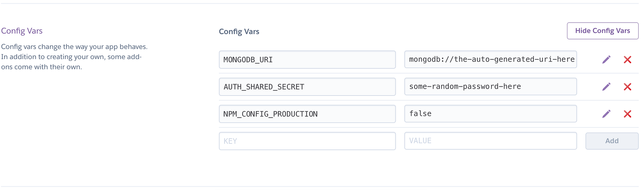Screen dimensions: 644x190
Task: Click Hide Config Vars button
Action: (x=602, y=31)
